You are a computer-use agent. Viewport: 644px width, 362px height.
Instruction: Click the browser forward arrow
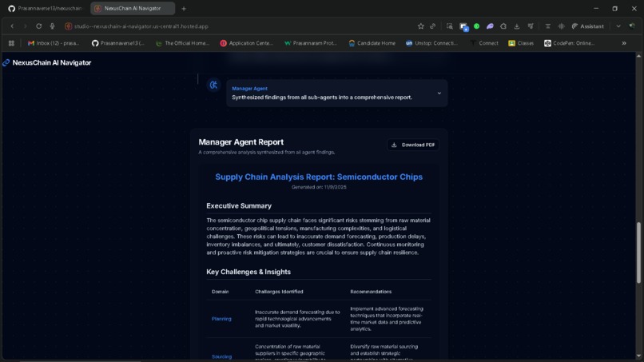[x=25, y=26]
